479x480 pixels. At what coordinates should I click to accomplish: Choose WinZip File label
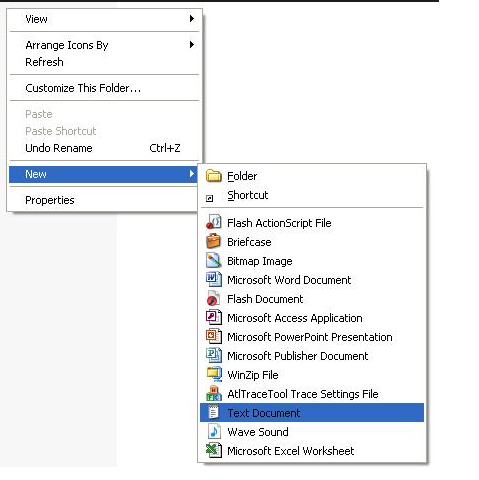click(x=253, y=375)
